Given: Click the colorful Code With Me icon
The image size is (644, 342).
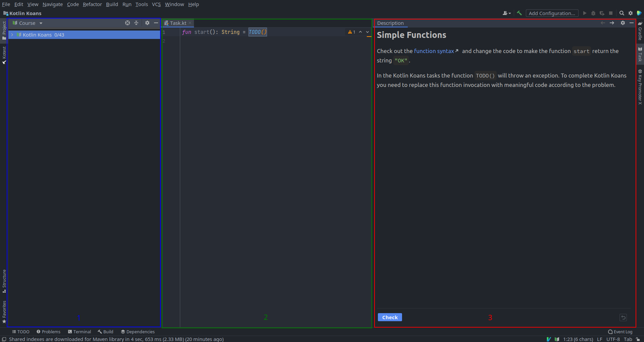Looking at the screenshot, I should [639, 13].
